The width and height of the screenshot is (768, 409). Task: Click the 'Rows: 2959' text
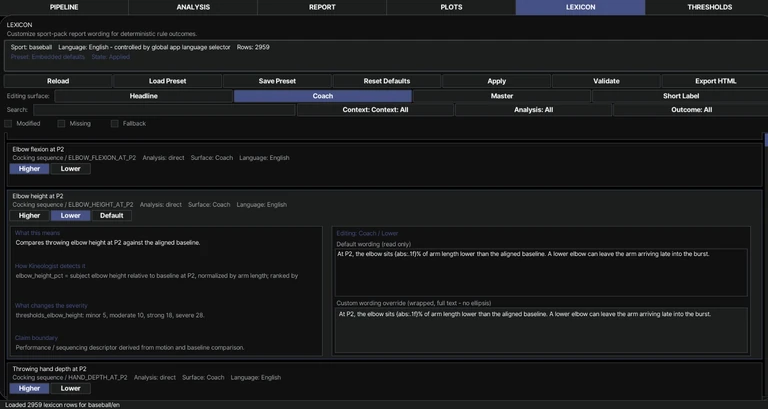[253, 48]
